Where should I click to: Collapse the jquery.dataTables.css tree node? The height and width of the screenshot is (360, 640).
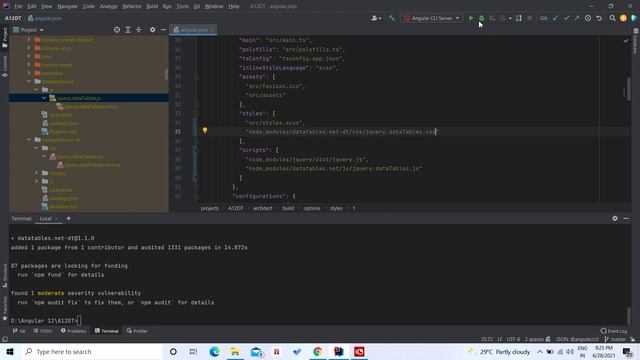44,156
